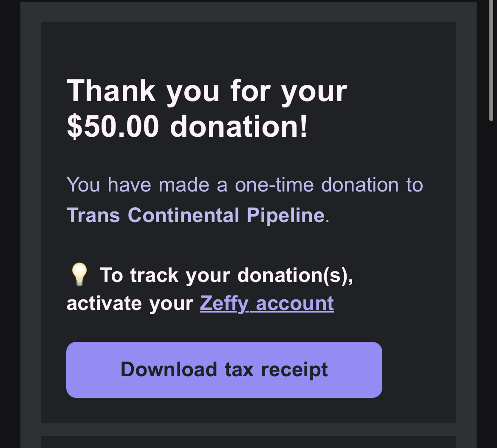497x448 pixels.
Task: Click the $50.00 donation amount
Action: click(x=113, y=127)
